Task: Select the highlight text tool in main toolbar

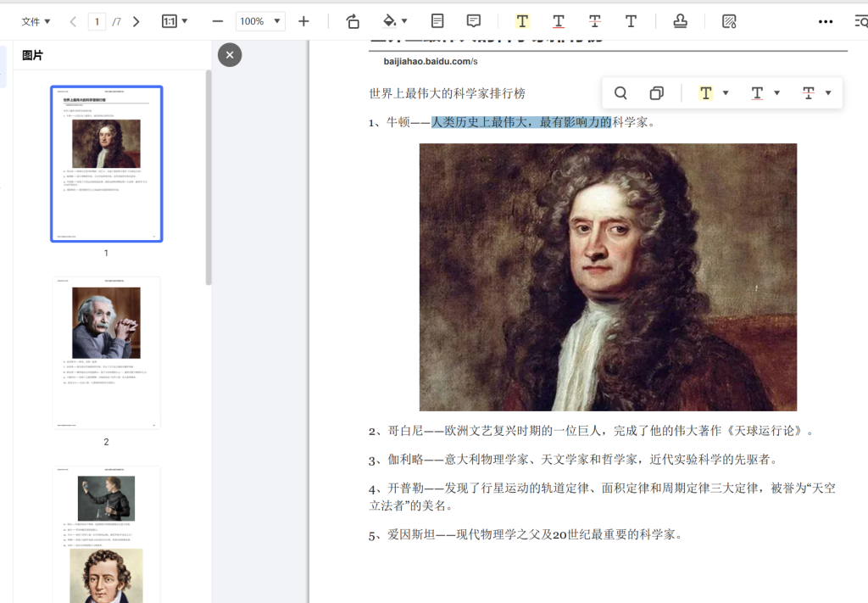Action: pyautogui.click(x=522, y=21)
